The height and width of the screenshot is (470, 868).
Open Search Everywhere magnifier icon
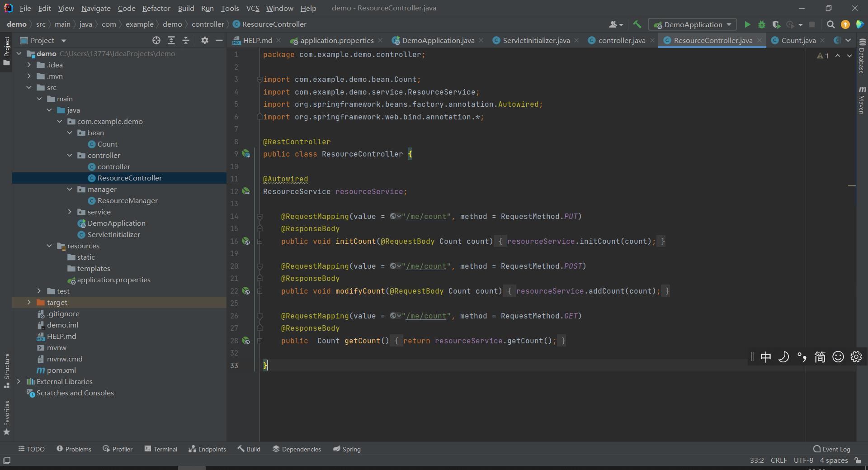[x=830, y=24]
